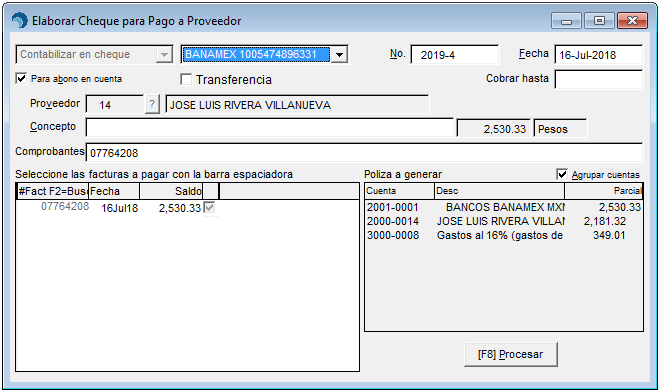Click the Comprobantes field with 07764208
Image resolution: width=658 pixels, height=390 pixels.
(x=364, y=152)
